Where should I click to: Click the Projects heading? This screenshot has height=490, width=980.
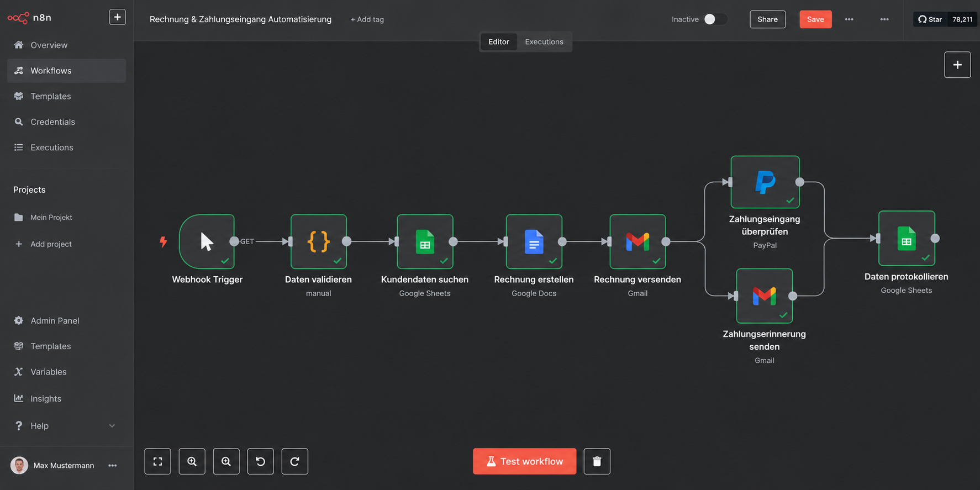29,190
